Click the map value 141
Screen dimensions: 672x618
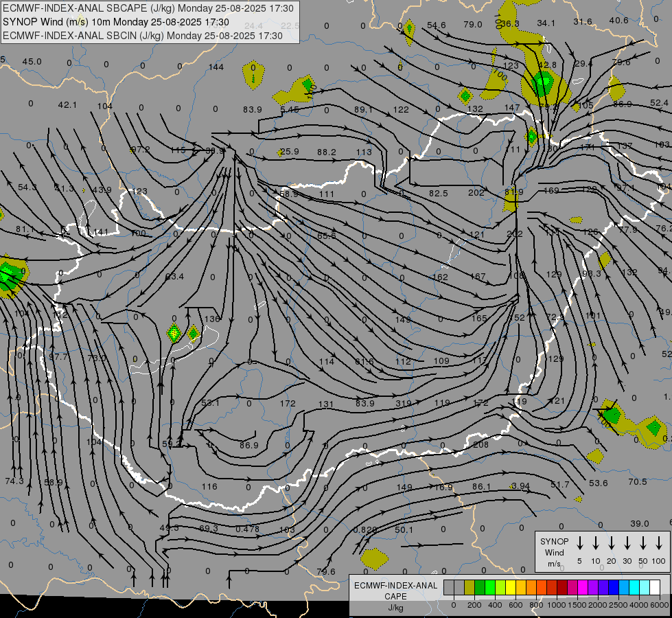pyautogui.click(x=101, y=232)
